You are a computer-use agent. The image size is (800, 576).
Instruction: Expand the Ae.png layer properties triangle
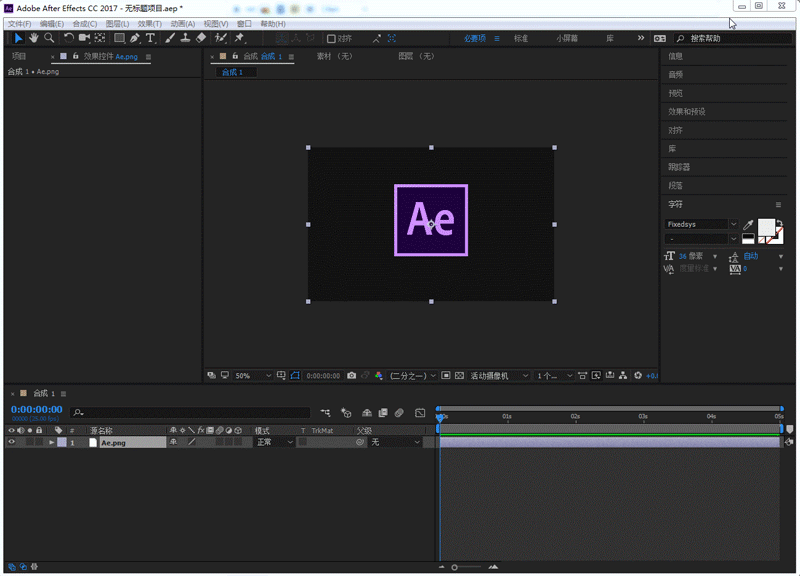tap(52, 442)
